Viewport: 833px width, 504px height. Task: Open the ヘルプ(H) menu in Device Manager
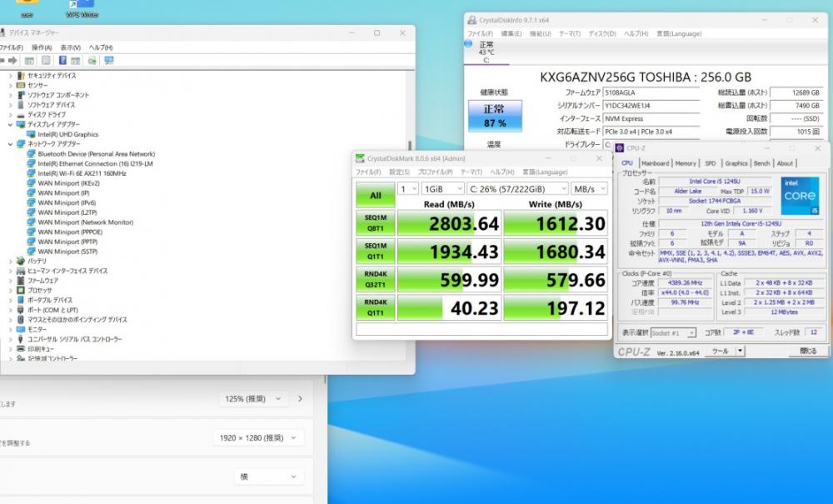[x=101, y=47]
